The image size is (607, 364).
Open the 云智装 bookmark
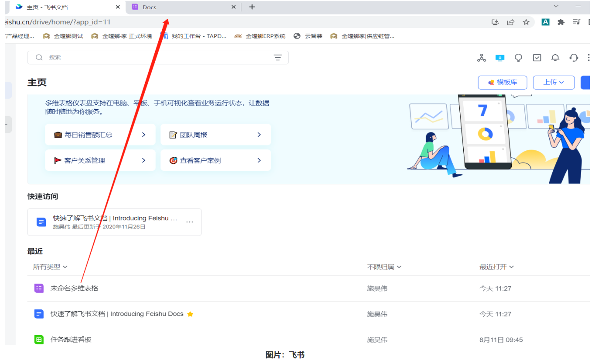pos(308,36)
